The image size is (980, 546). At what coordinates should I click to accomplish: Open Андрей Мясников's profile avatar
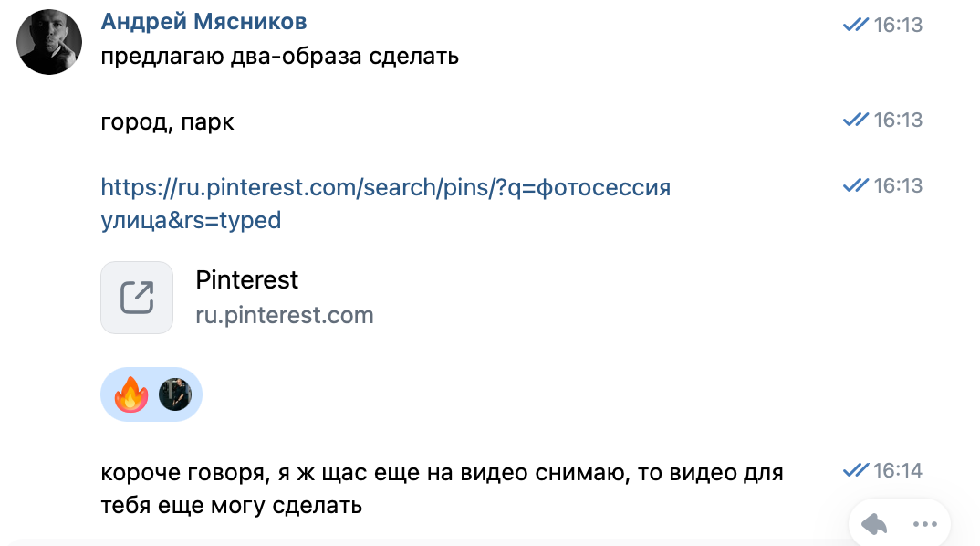(49, 40)
